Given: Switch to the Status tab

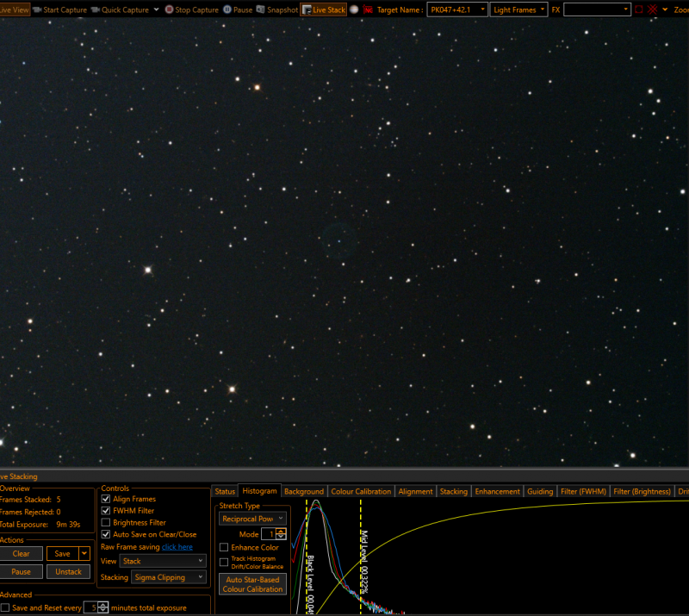Looking at the screenshot, I should point(225,491).
